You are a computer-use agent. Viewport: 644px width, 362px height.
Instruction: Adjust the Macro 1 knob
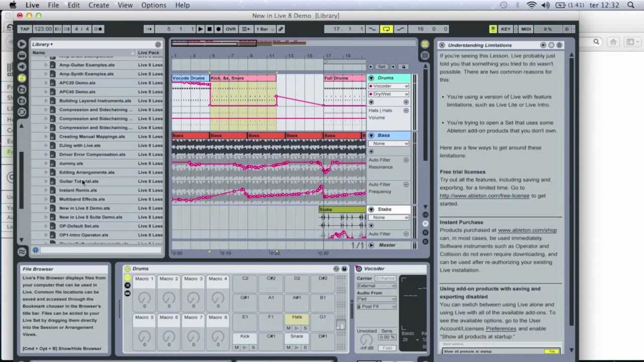click(144, 299)
